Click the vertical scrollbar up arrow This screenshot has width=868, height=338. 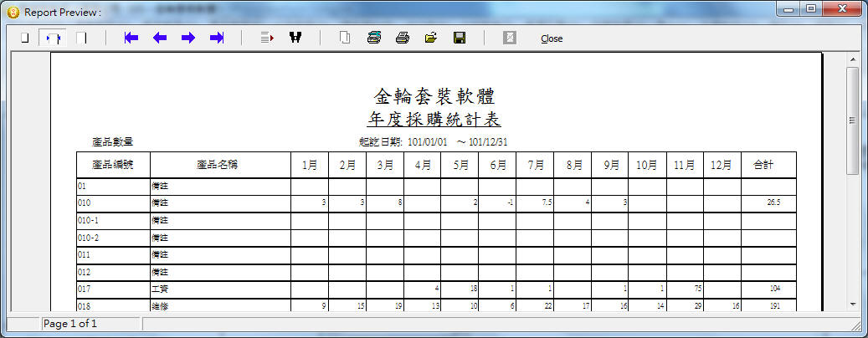(x=853, y=59)
